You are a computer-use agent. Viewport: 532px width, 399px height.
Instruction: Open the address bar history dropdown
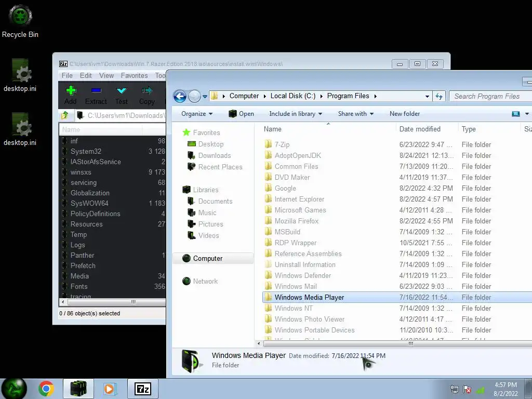[427, 96]
